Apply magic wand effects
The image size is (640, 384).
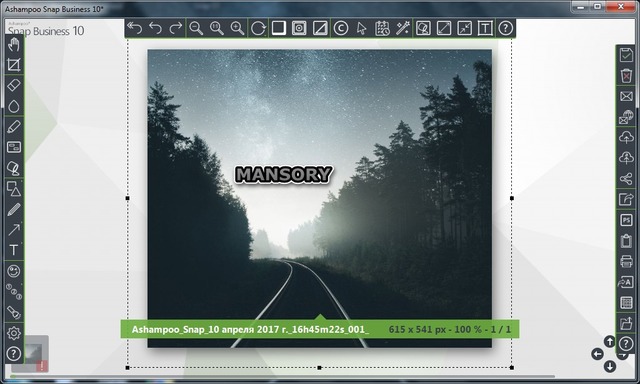(x=402, y=28)
